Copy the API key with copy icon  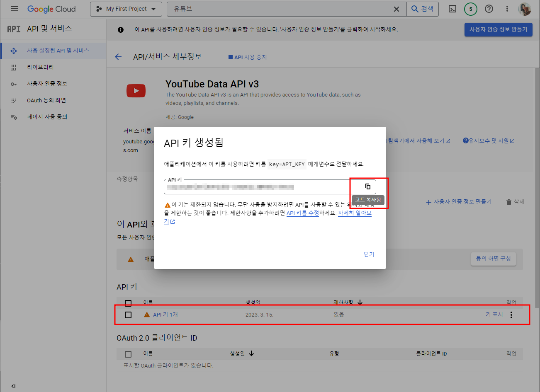pos(368,186)
